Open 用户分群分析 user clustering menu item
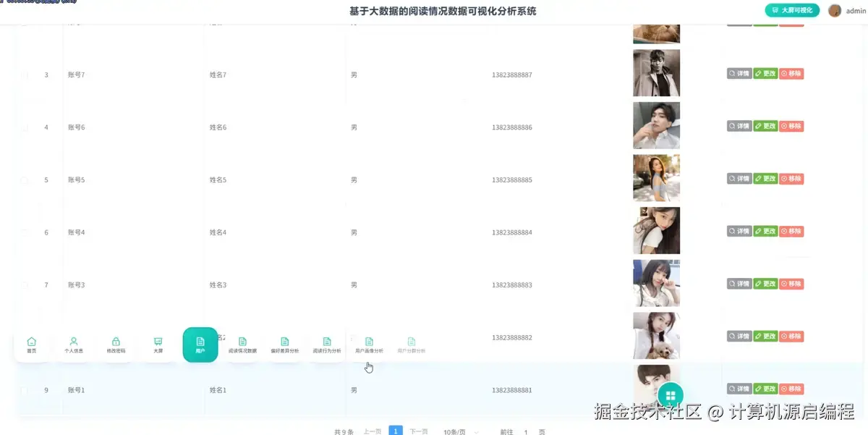 [412, 345]
